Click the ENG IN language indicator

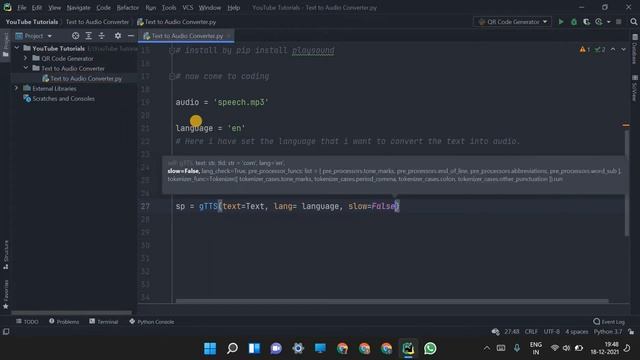pyautogui.click(x=536, y=348)
